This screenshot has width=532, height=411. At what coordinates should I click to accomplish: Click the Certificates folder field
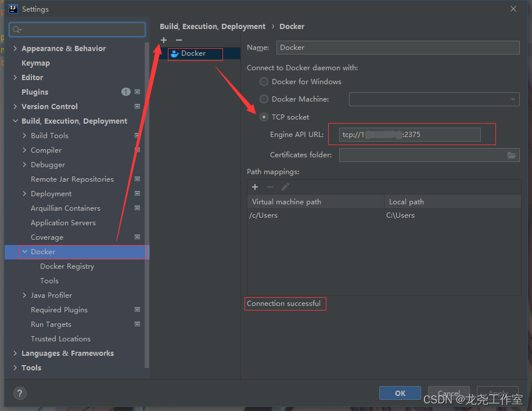pos(429,155)
